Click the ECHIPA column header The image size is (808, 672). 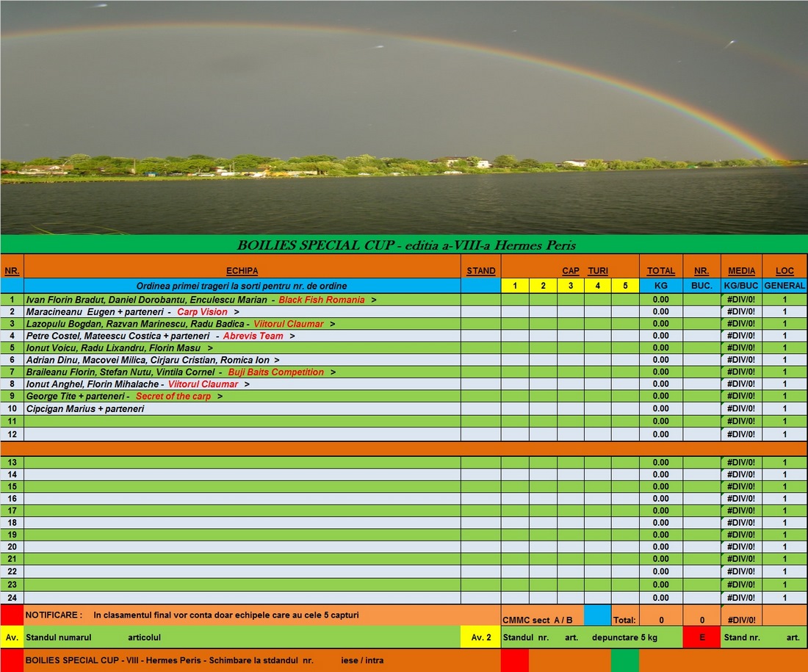click(242, 271)
